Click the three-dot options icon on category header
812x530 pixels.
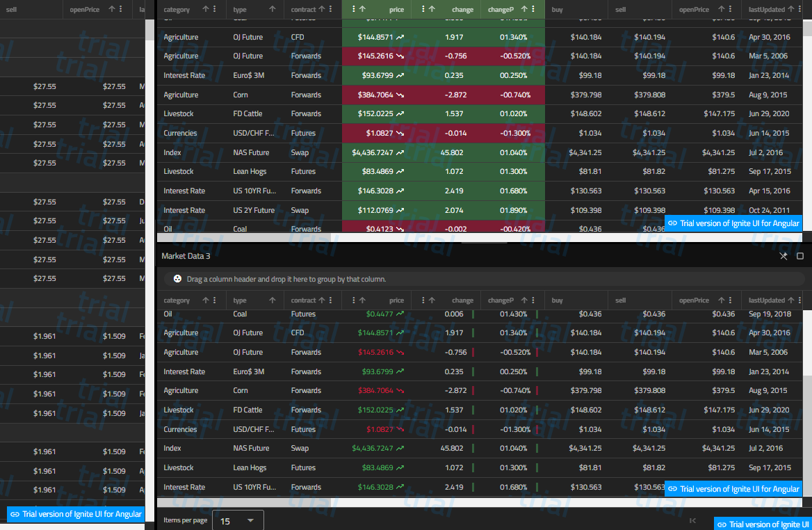tap(213, 300)
